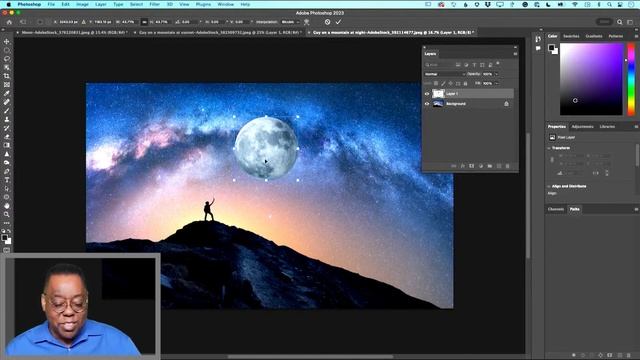Select the Clone Stamp tool
The height and width of the screenshot is (360, 640).
[x=7, y=119]
